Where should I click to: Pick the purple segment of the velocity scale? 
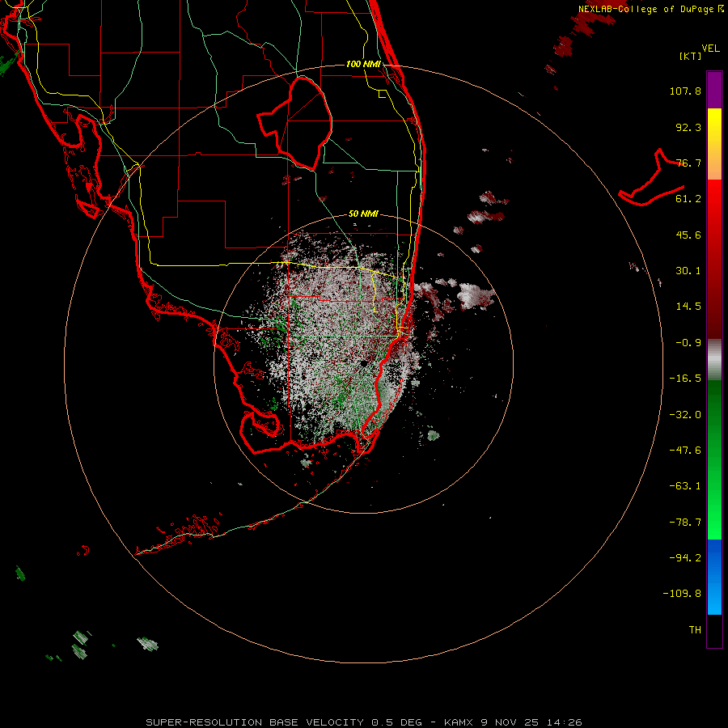tap(714, 90)
